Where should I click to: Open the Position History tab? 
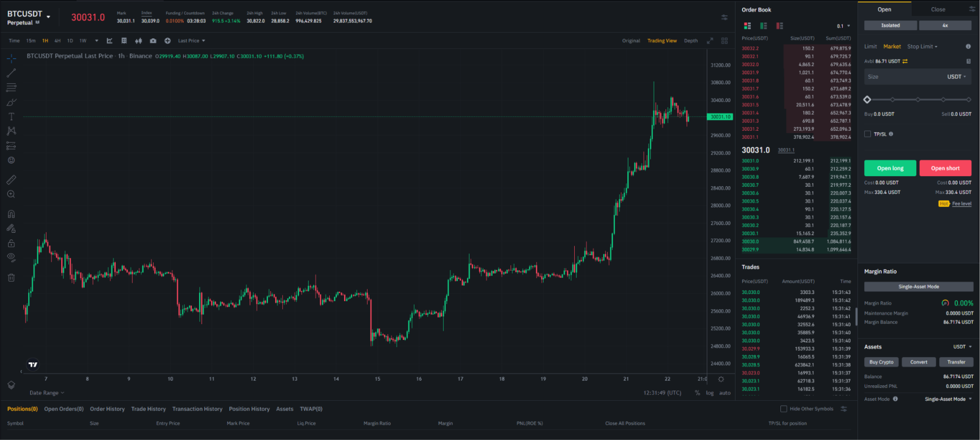(x=249, y=409)
